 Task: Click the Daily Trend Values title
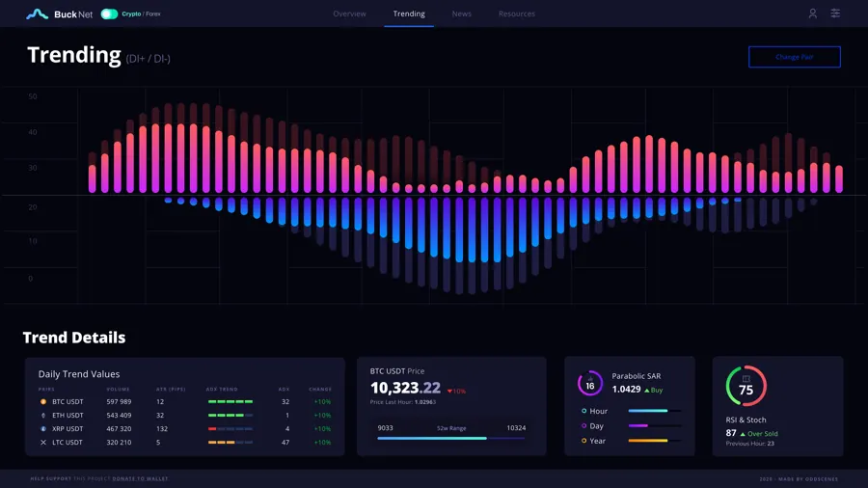click(x=79, y=374)
